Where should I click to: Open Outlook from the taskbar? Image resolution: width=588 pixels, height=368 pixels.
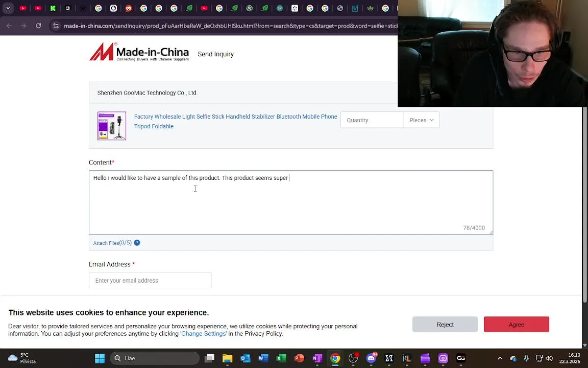pos(245,358)
